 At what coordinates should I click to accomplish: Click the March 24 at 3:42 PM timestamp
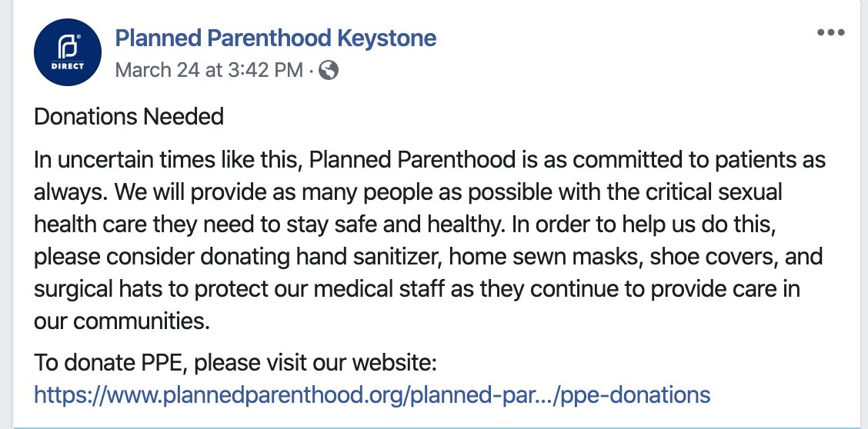(x=209, y=71)
